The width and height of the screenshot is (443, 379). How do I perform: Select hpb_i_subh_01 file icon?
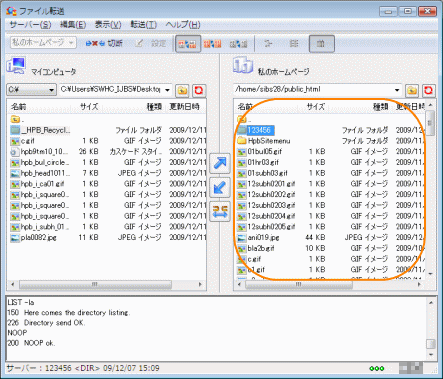[x=15, y=227]
